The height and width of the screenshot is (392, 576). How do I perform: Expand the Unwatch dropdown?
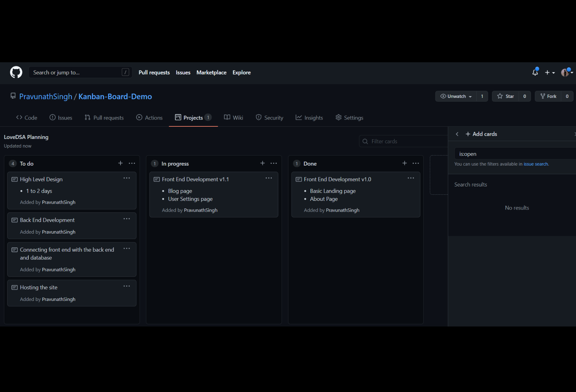[x=456, y=96]
